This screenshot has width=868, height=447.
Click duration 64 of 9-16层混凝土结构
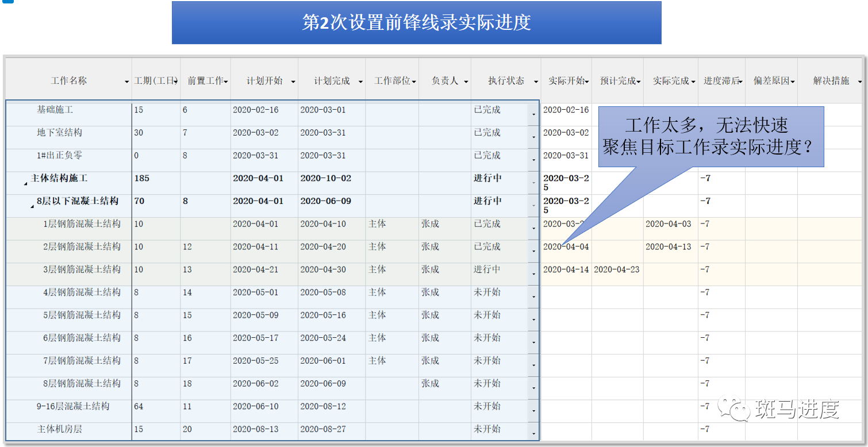(x=139, y=406)
